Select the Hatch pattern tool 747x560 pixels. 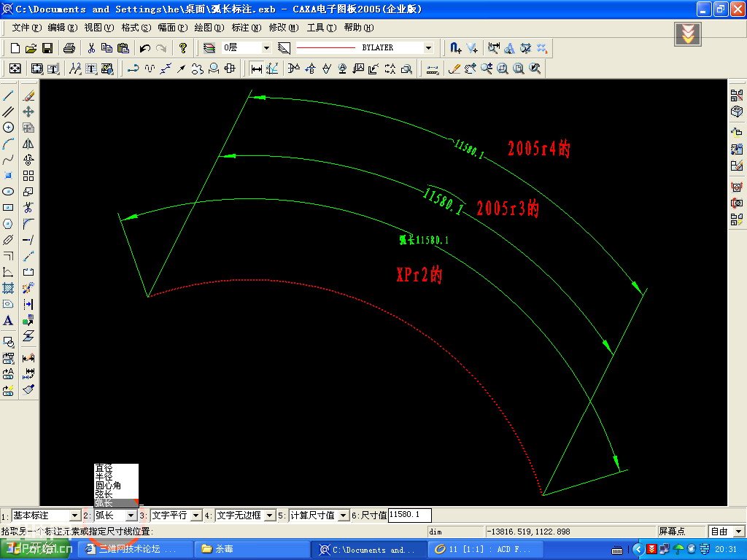click(8, 287)
